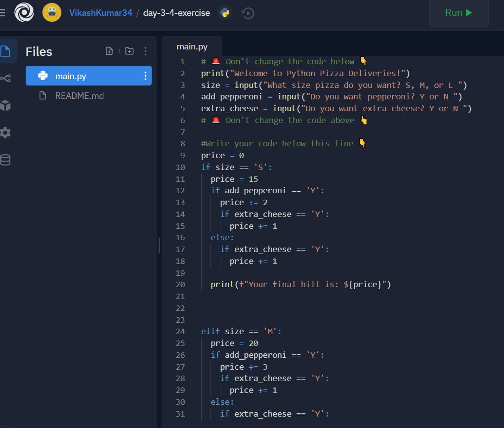Open the hamburger menu
The width and height of the screenshot is (504, 428).
2,13
